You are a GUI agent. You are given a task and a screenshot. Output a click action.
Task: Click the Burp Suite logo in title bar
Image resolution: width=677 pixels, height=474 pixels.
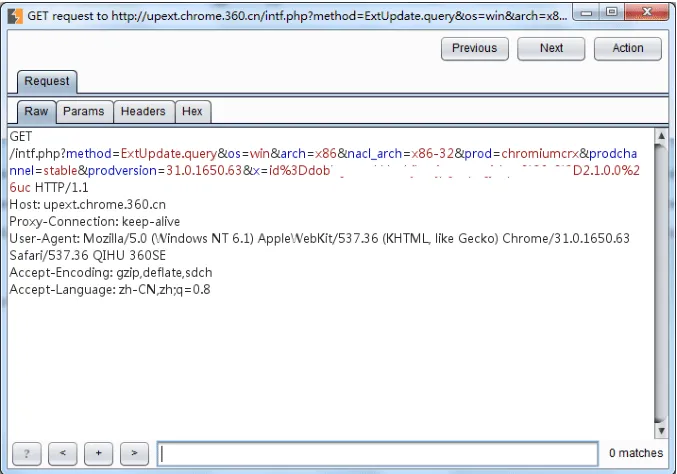pyautogui.click(x=15, y=16)
